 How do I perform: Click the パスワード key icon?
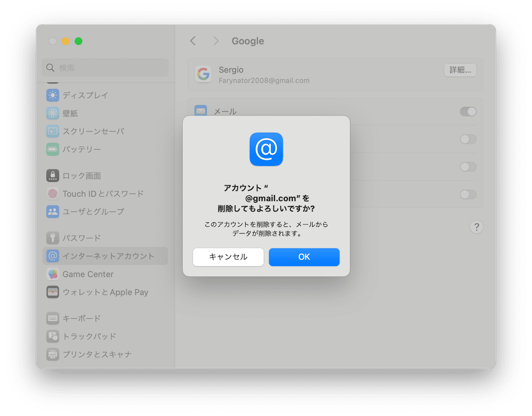click(52, 238)
